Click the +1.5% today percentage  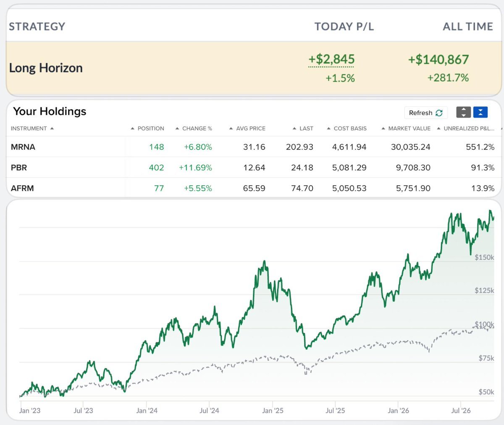pyautogui.click(x=340, y=78)
